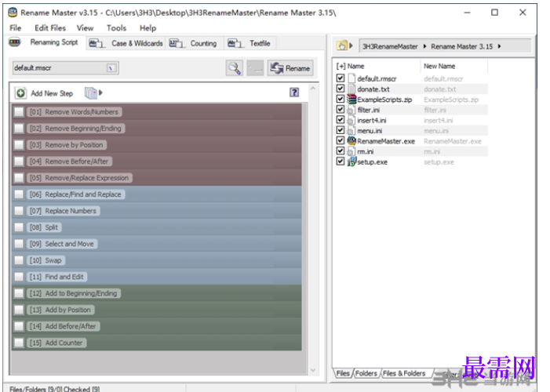Open the folder browse icon in path bar
550x392 pixels.
point(341,45)
